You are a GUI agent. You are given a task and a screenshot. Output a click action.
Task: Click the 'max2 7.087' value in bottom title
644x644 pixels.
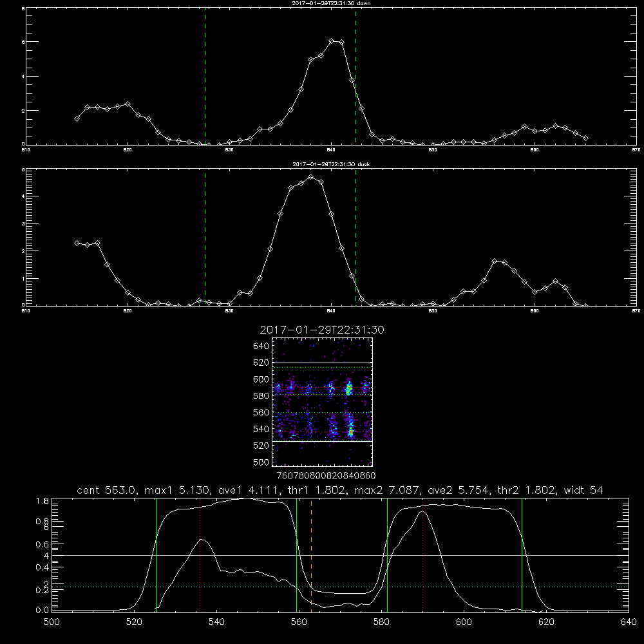[386, 490]
